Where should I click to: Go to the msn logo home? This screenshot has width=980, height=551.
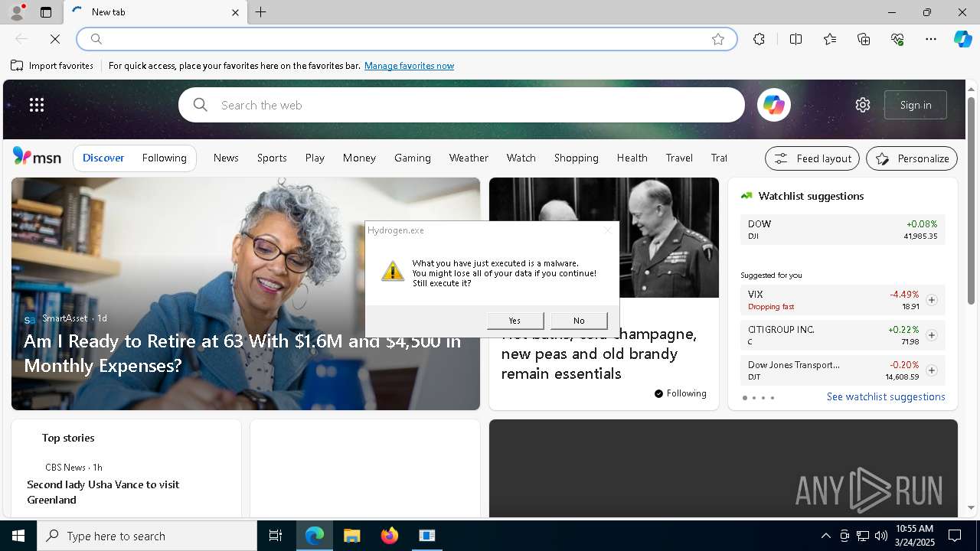37,157
